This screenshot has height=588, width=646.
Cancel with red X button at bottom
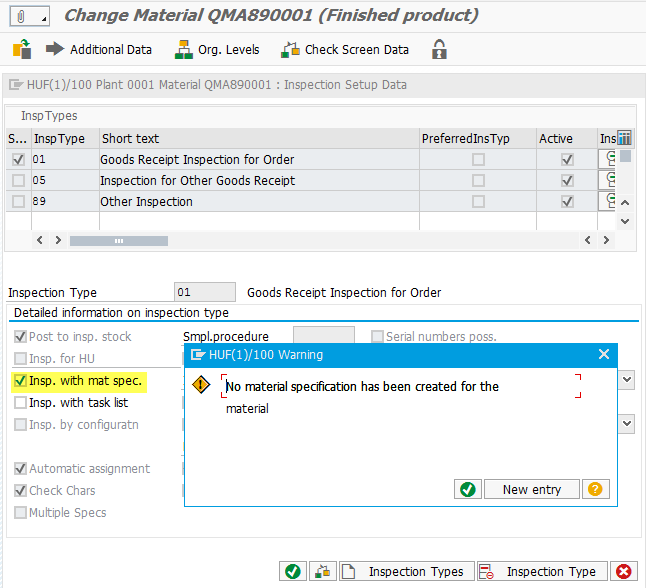(624, 572)
